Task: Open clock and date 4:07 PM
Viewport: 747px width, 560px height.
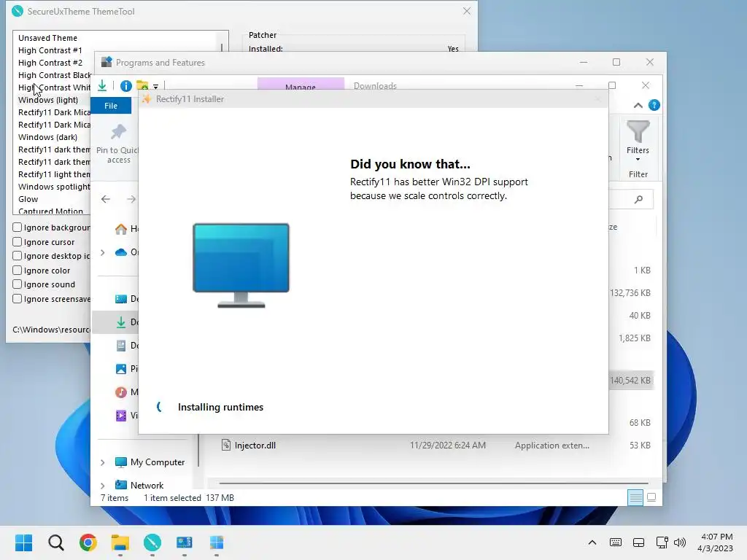Action: [x=716, y=542]
